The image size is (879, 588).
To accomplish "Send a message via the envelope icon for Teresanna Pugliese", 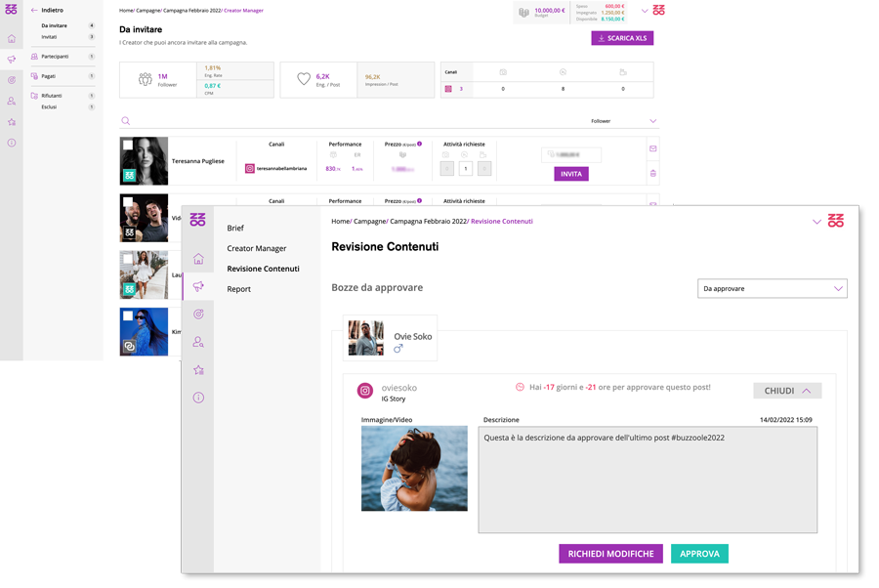I will pos(653,148).
